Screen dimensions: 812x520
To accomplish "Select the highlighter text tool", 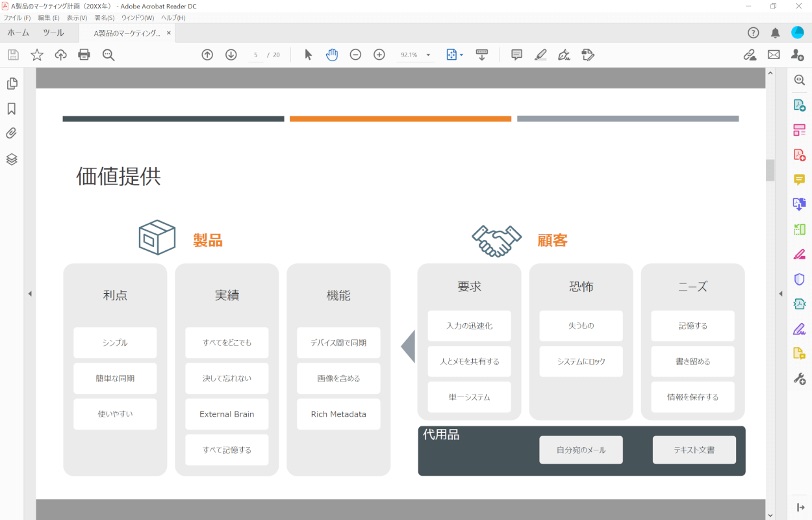I will [540, 55].
